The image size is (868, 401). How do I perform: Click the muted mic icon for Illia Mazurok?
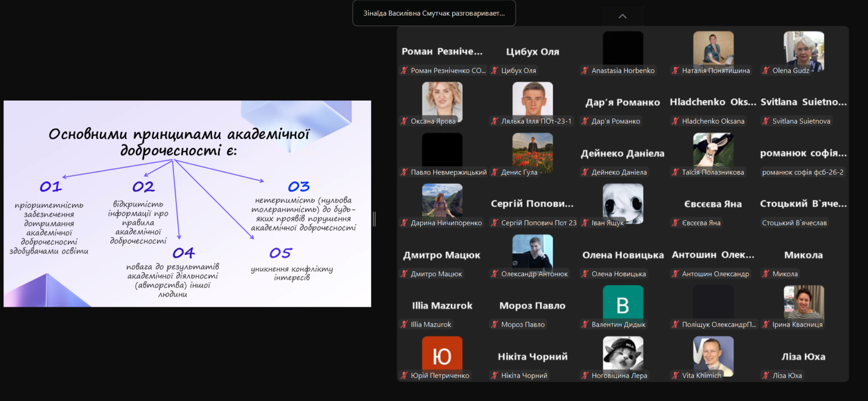click(x=404, y=324)
